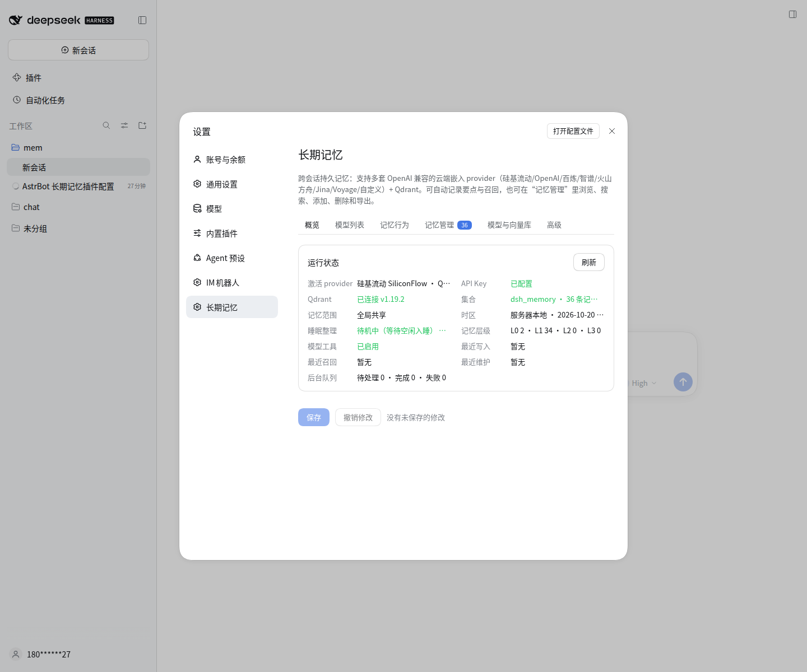Open AstrBot 长期记忆插件配置 conversation

pos(78,186)
